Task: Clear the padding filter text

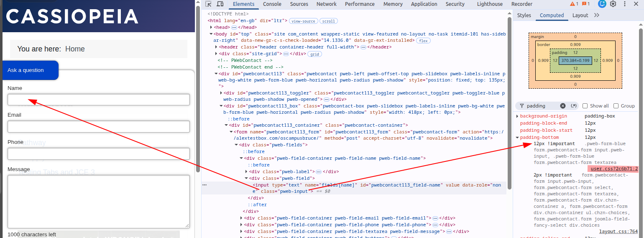Action: (563, 106)
